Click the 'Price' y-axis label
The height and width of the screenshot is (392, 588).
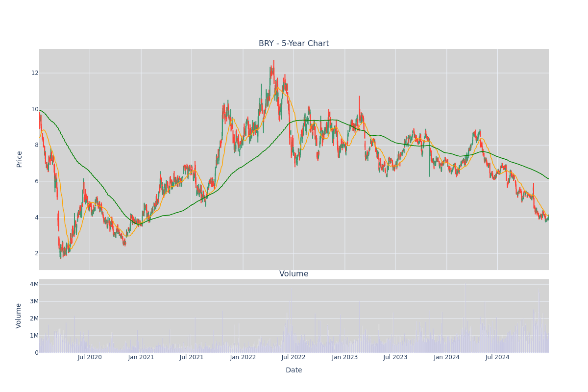(x=20, y=159)
